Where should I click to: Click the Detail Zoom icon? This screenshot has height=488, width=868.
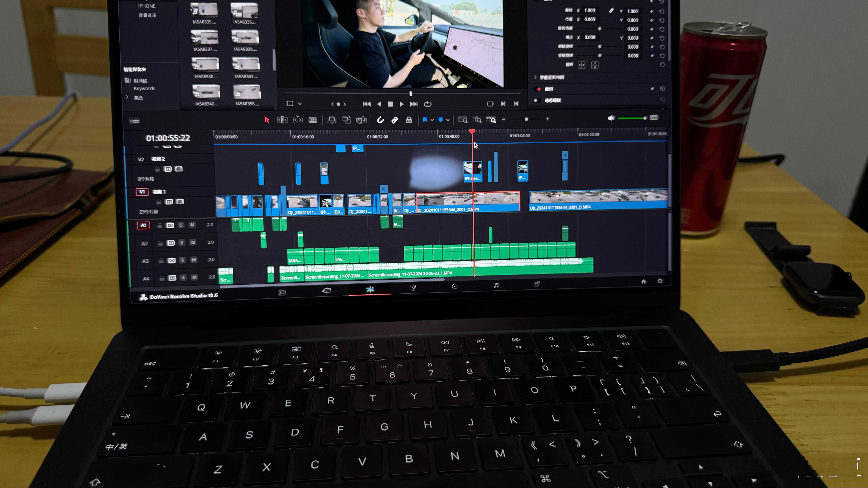pos(477,120)
